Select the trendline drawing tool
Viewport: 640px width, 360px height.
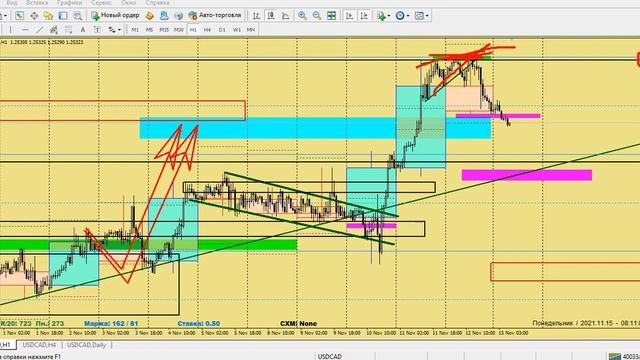click(x=39, y=30)
